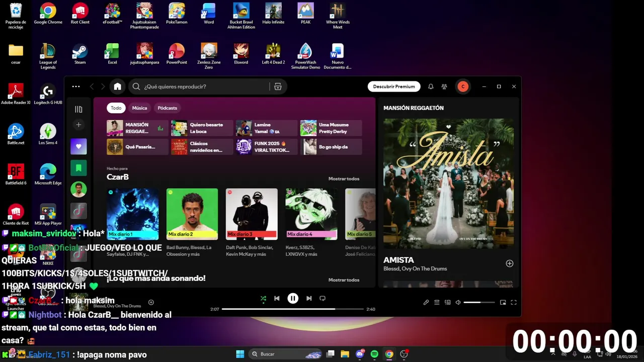Open Battle.net desktop icon
Viewport: 644px width, 362px height.
pyautogui.click(x=16, y=135)
